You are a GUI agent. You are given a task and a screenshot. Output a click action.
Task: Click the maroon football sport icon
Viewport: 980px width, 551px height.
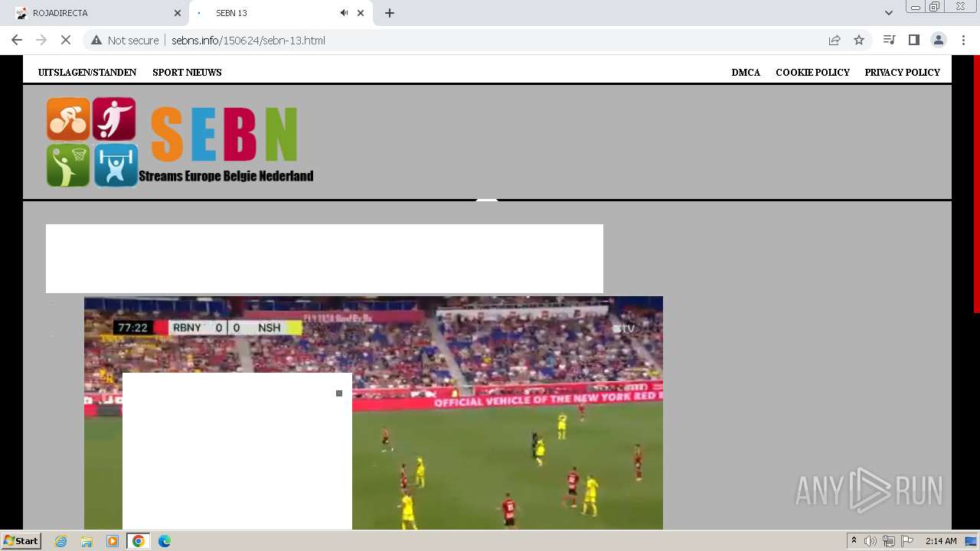click(114, 119)
